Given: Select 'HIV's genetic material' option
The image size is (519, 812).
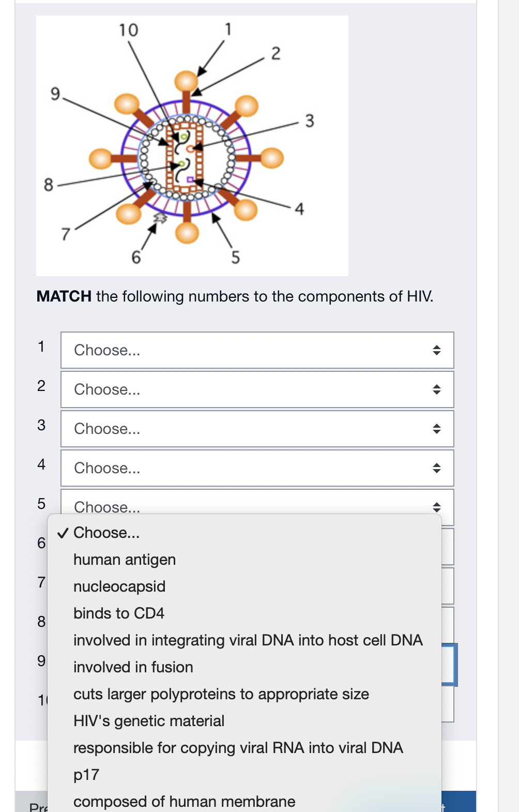Looking at the screenshot, I should 149,721.
